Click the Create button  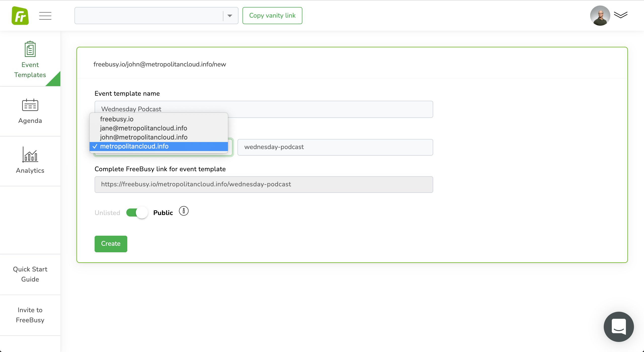[x=111, y=244]
